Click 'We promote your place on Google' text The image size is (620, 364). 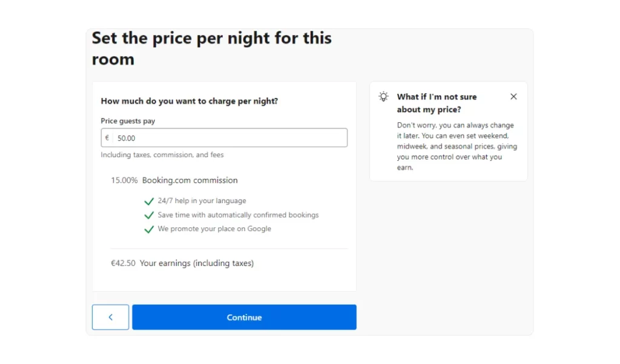214,229
